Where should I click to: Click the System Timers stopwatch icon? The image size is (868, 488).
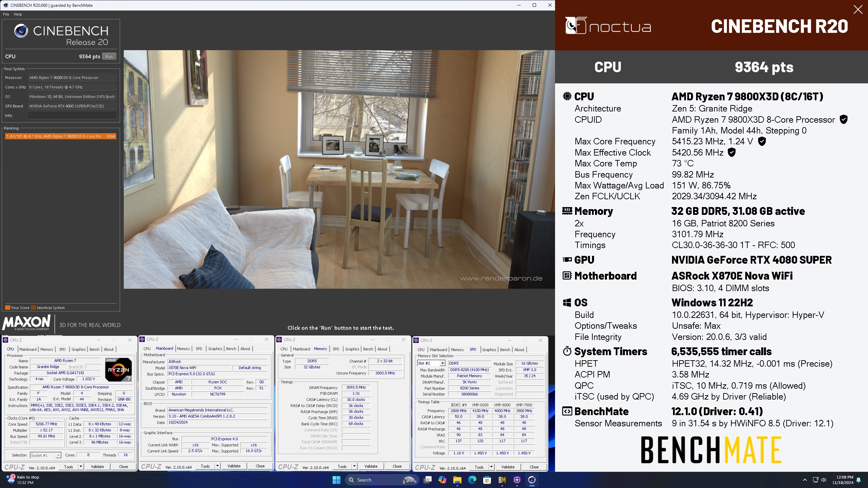click(x=567, y=351)
